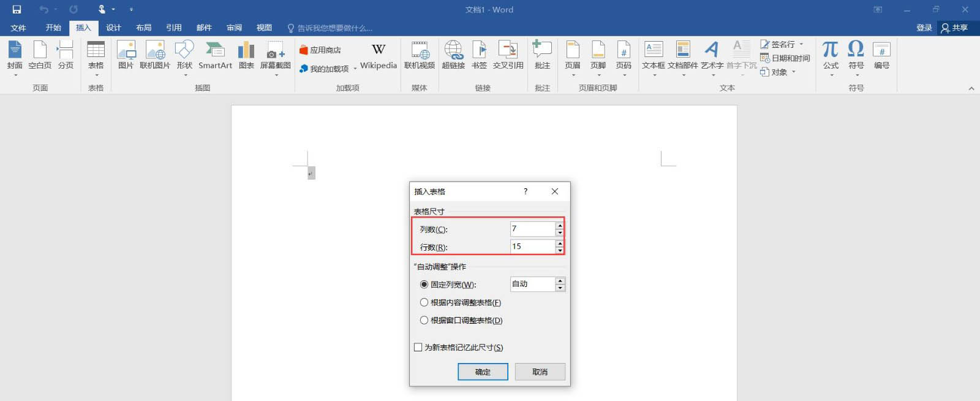The width and height of the screenshot is (980, 401).
Task: Click Sign in (登录)
Action: (x=924, y=28)
